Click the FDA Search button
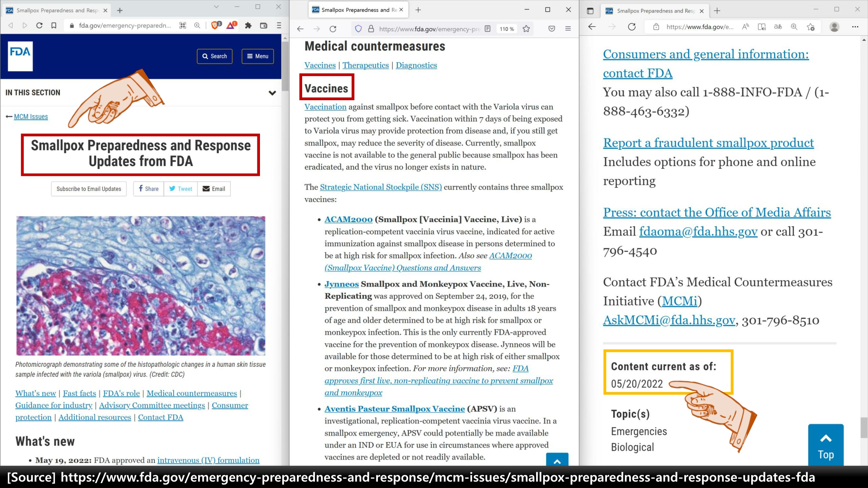The width and height of the screenshot is (868, 488). pyautogui.click(x=214, y=56)
